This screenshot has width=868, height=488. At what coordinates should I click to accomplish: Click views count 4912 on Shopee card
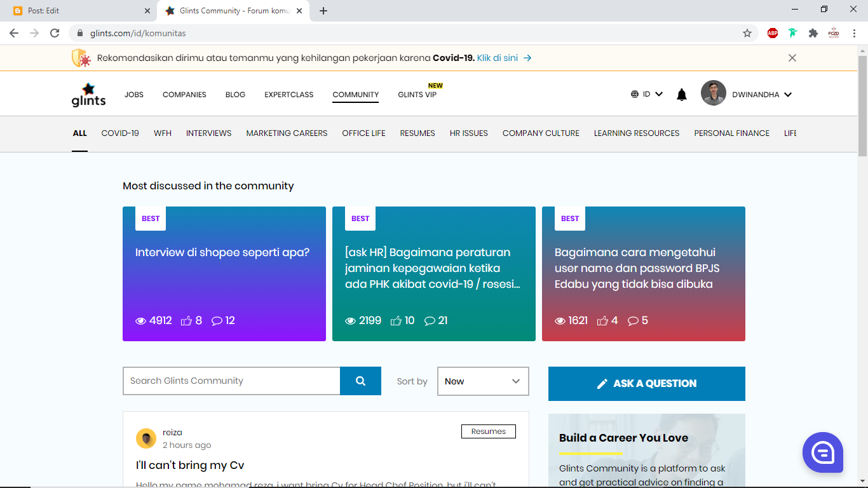point(154,321)
